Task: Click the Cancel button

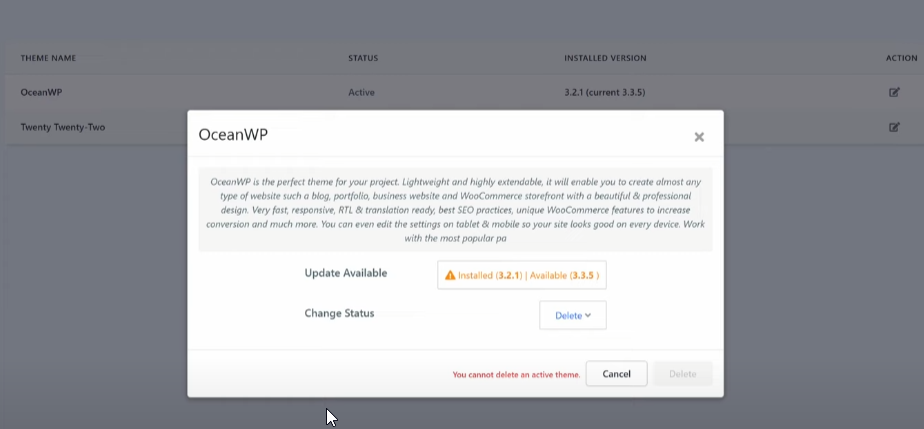Action: click(616, 374)
